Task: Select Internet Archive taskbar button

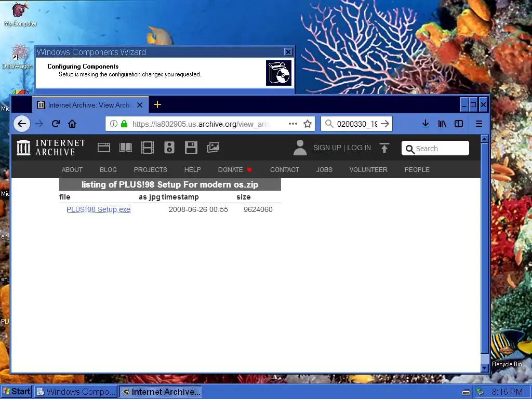Action: click(x=161, y=392)
